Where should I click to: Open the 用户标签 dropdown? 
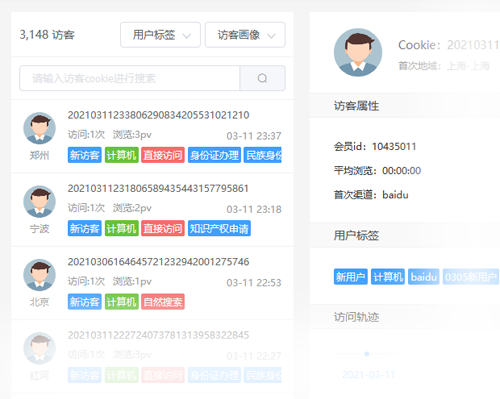pos(160,35)
